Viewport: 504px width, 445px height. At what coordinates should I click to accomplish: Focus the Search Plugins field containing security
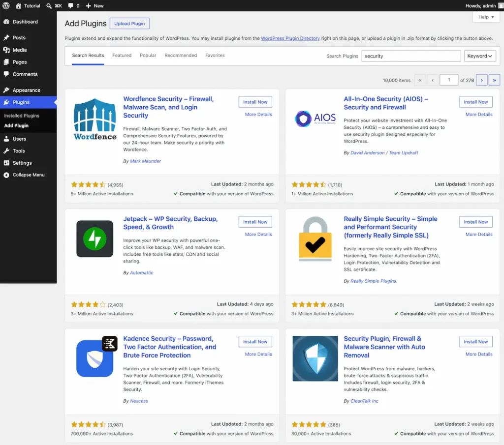click(x=411, y=56)
